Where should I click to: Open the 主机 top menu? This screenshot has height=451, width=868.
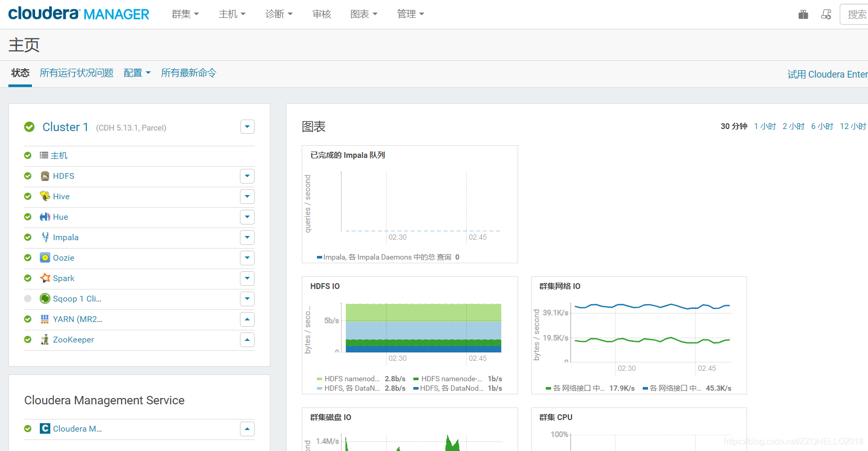click(232, 14)
